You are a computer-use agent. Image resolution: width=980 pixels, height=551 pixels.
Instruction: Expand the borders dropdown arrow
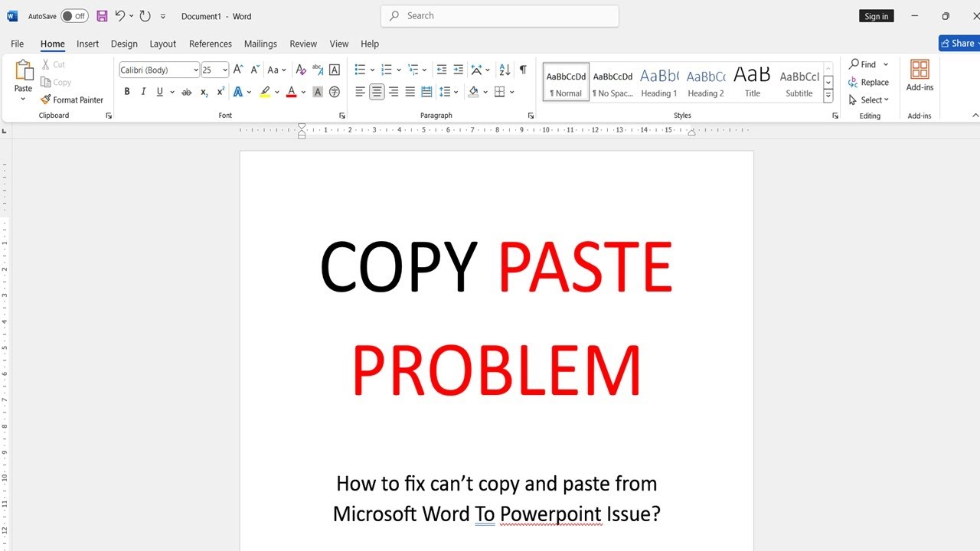point(512,92)
